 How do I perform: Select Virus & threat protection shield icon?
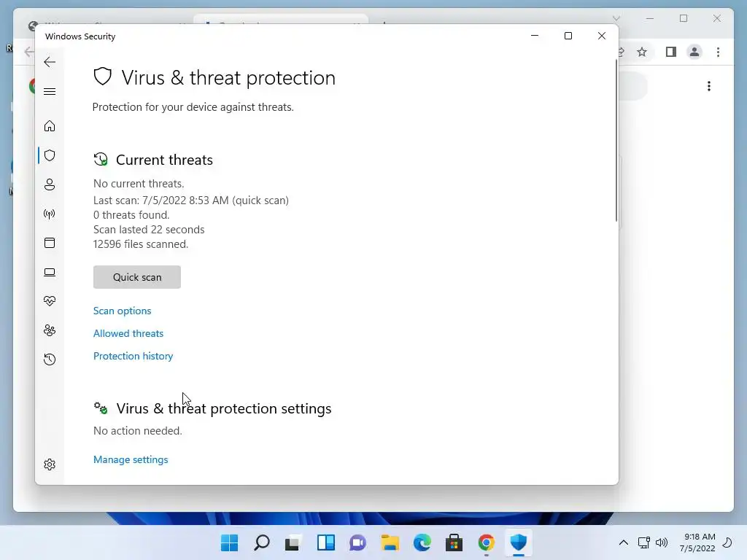tap(50, 155)
